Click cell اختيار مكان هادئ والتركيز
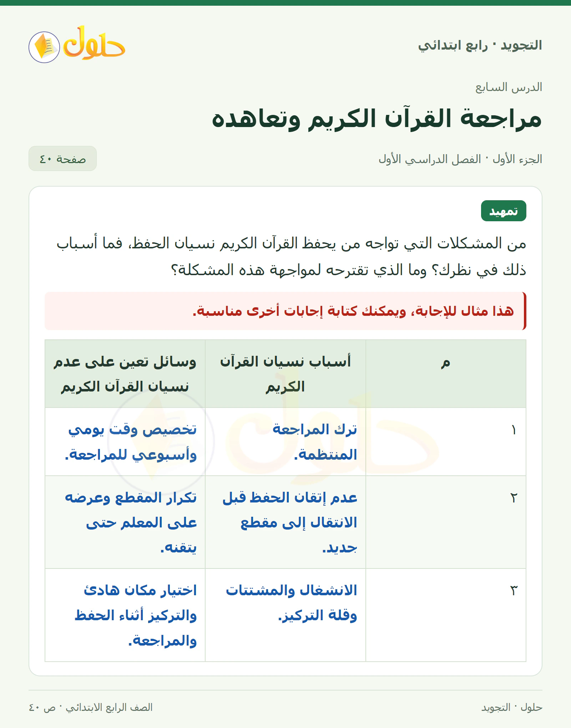Viewport: 571px width, 728px height. [125, 615]
